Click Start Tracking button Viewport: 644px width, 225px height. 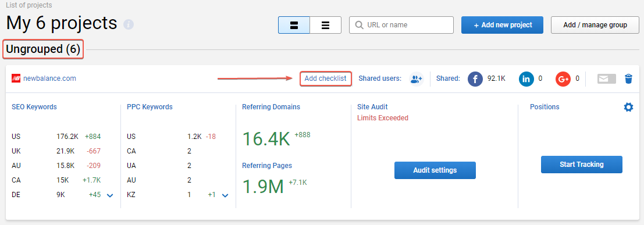point(582,164)
